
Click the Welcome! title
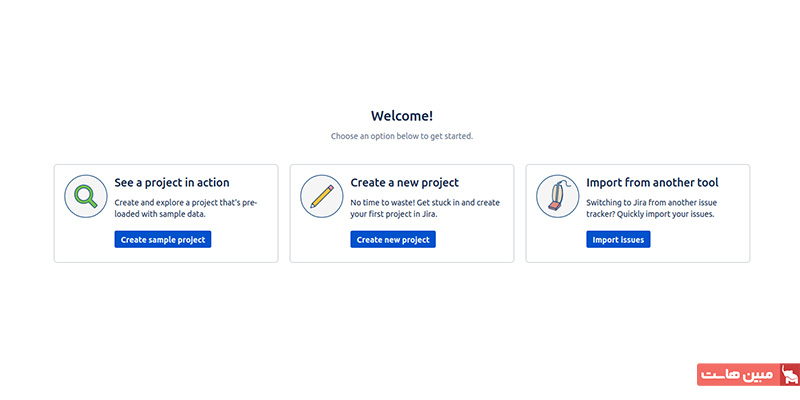402,116
